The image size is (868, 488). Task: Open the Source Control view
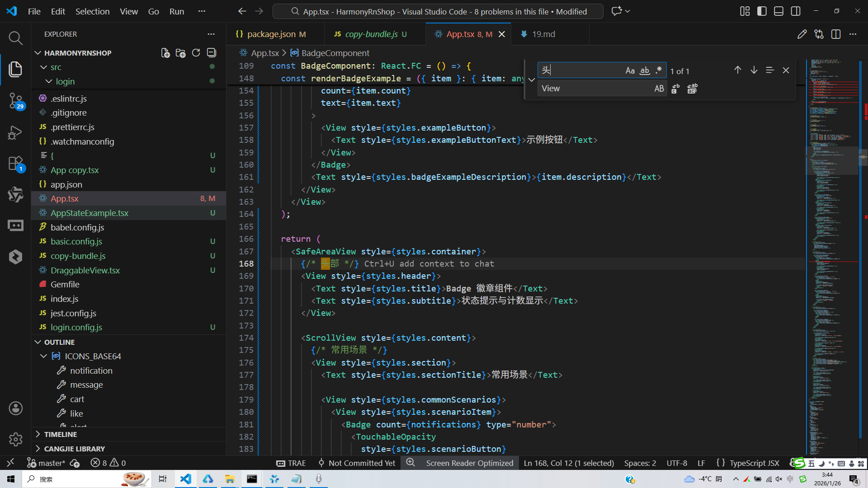(x=15, y=100)
